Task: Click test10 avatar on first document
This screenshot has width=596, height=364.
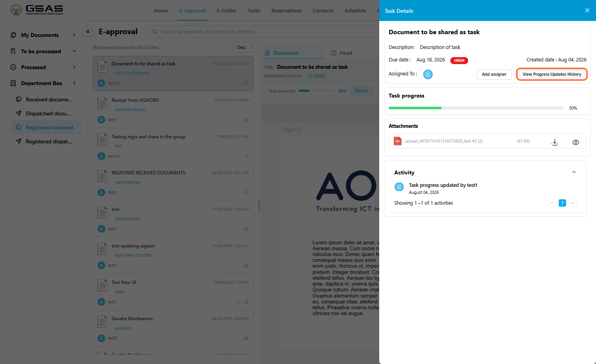Action: click(101, 83)
